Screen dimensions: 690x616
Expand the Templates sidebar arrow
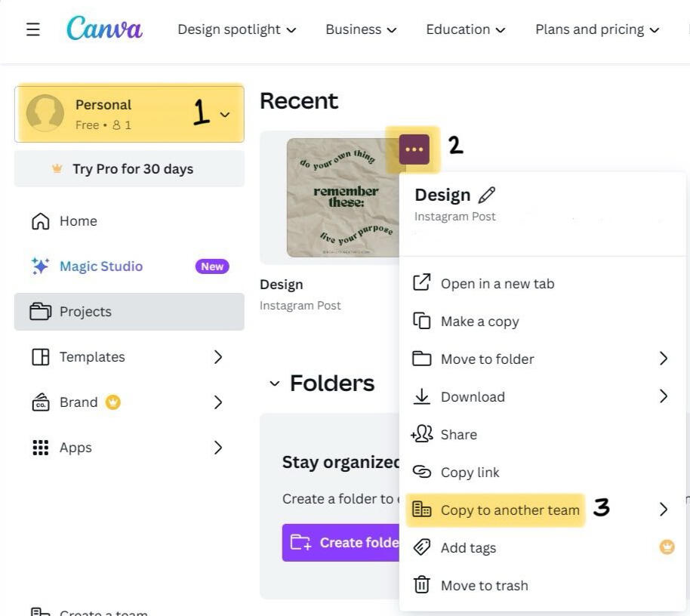218,357
